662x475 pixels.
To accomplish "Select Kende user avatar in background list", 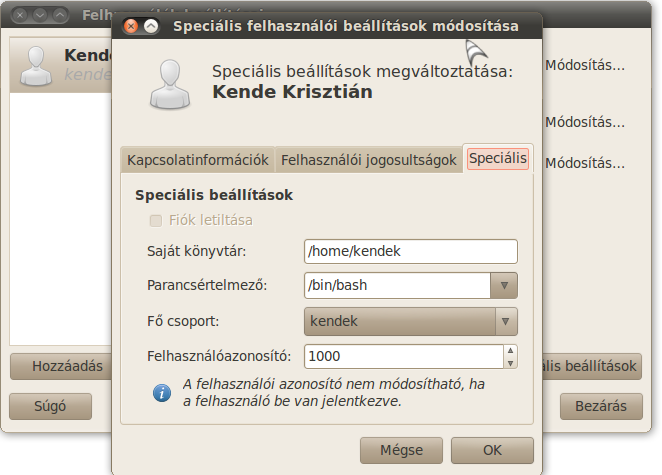I will (x=36, y=66).
